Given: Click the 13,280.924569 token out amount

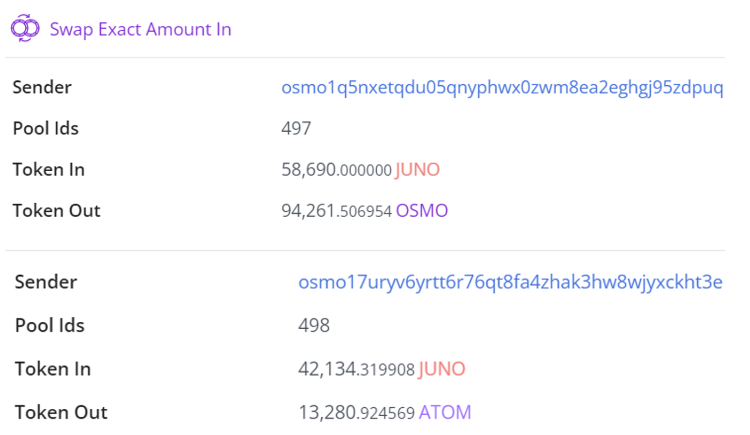Looking at the screenshot, I should 356,412.
